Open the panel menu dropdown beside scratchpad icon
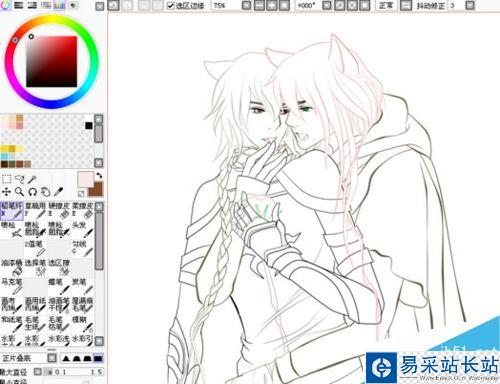Screen dimensions: 500x384 pos(100,6)
